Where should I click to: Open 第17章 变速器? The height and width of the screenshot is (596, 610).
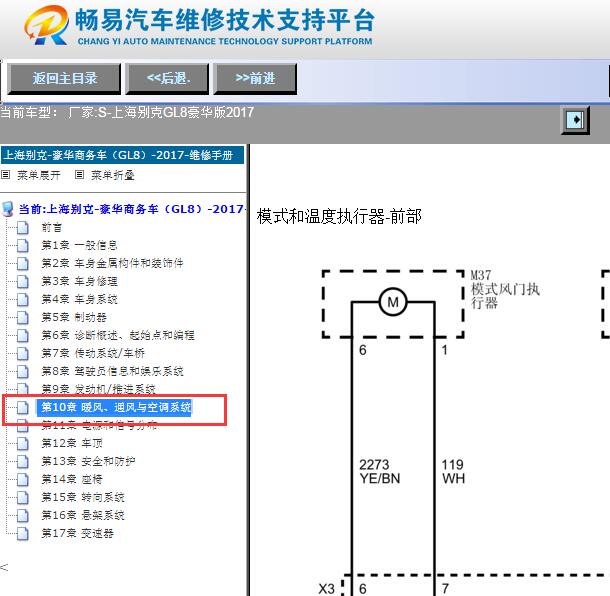coord(77,533)
